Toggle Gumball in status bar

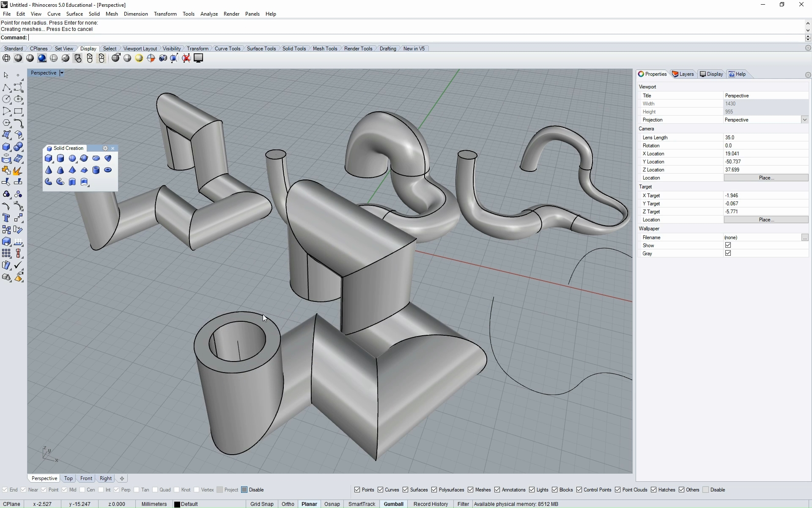pos(393,504)
